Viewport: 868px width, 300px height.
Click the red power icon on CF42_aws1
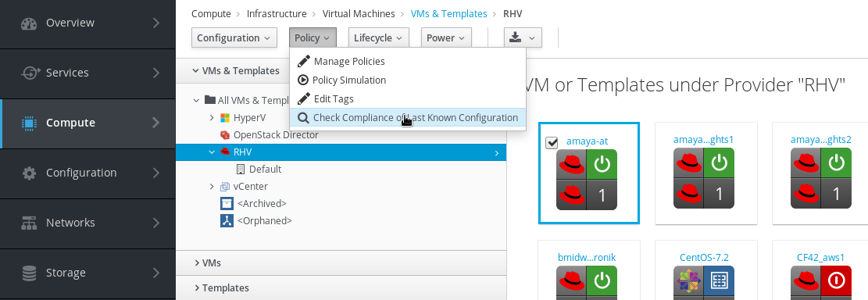pos(836,281)
